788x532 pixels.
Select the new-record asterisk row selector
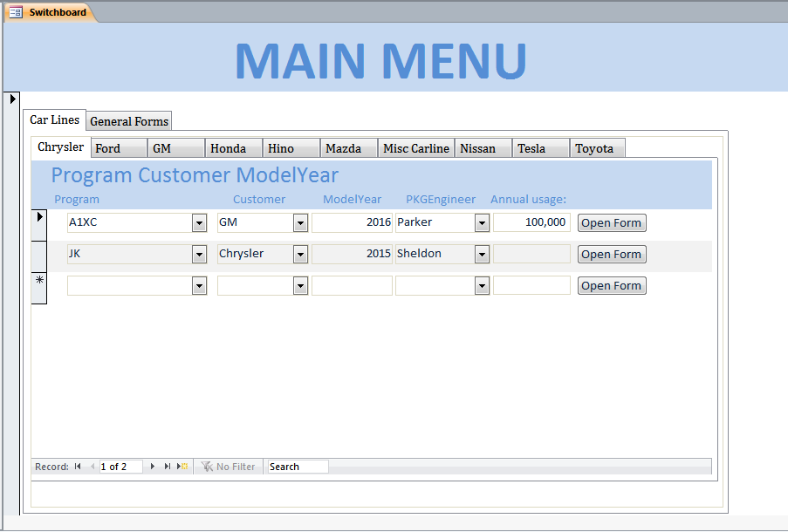38,287
